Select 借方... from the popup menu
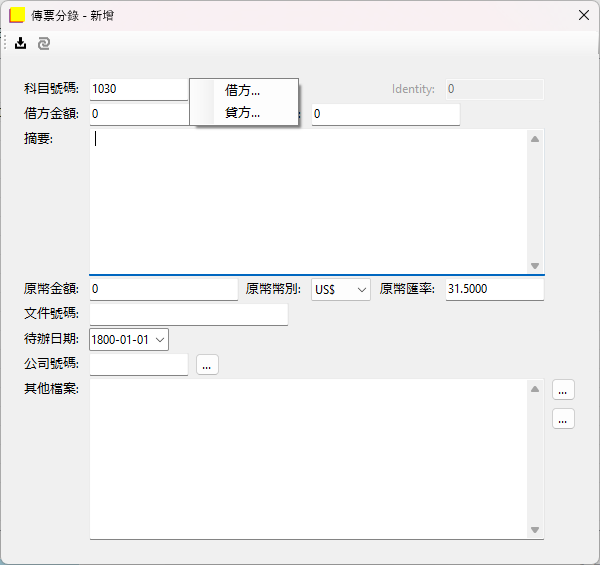The height and width of the screenshot is (565, 600). (x=243, y=90)
